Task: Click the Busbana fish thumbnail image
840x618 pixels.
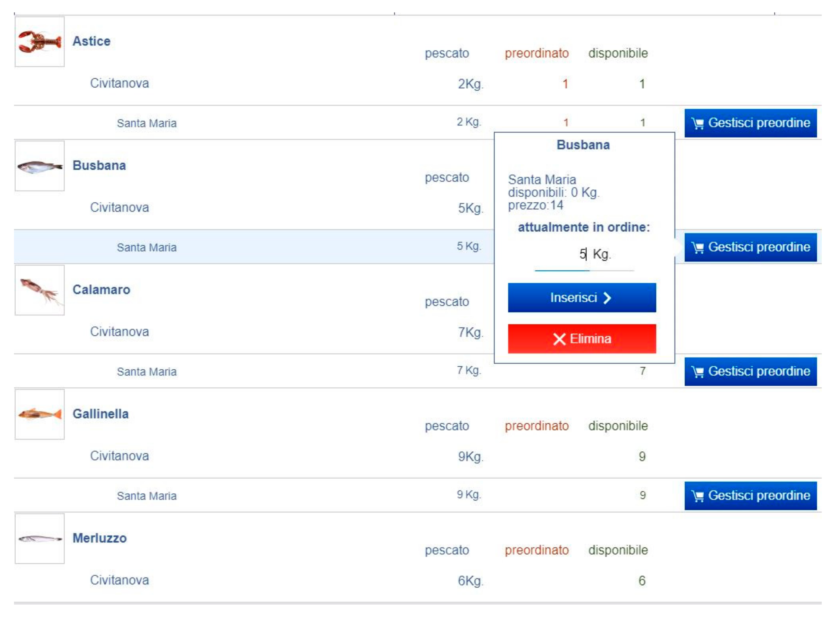Action: tap(40, 166)
